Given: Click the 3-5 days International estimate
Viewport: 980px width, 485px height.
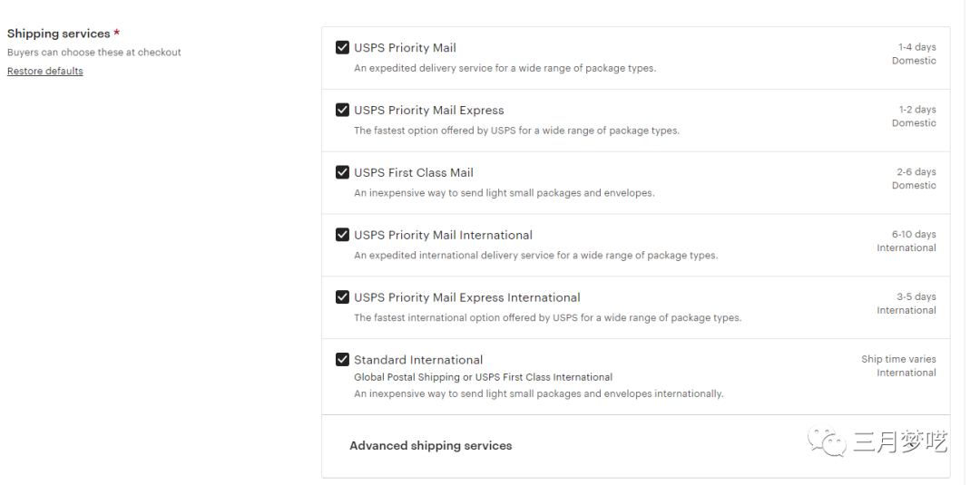Looking at the screenshot, I should 916,297.
